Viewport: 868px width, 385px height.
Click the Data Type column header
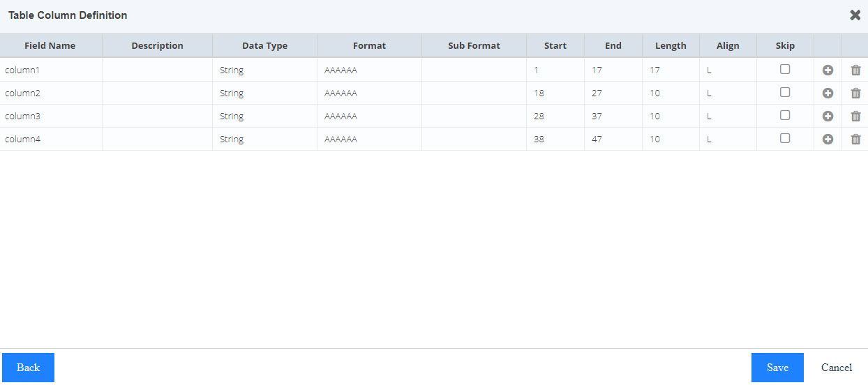[264, 45]
